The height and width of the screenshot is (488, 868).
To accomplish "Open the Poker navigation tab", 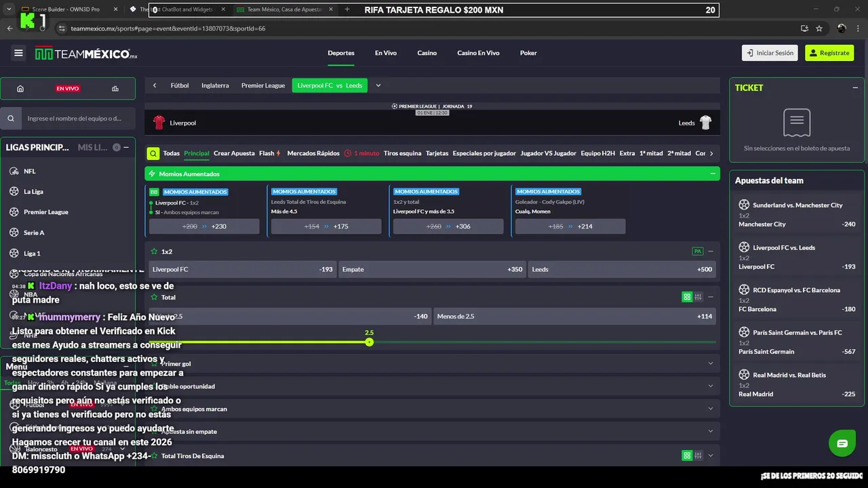I will tap(528, 53).
